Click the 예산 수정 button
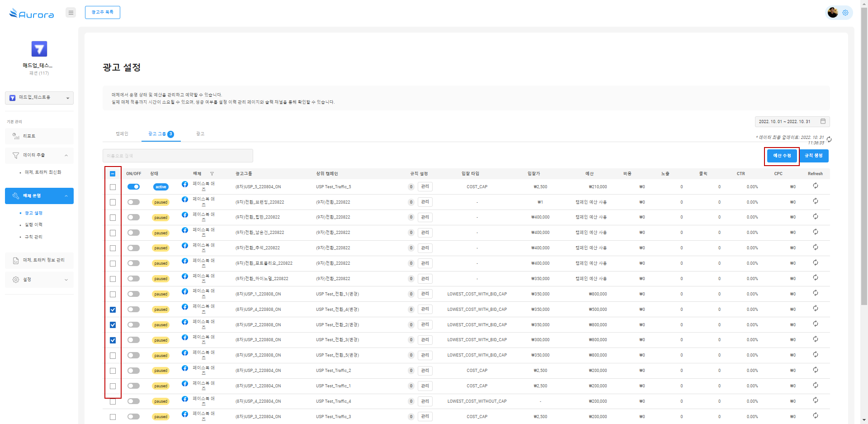Screen dimensions: 868x424 coord(782,156)
